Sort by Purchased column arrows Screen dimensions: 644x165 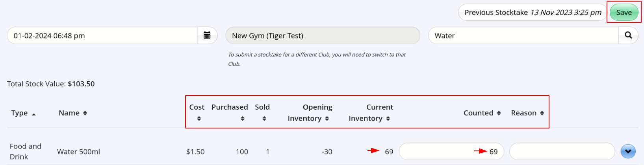tap(243, 119)
